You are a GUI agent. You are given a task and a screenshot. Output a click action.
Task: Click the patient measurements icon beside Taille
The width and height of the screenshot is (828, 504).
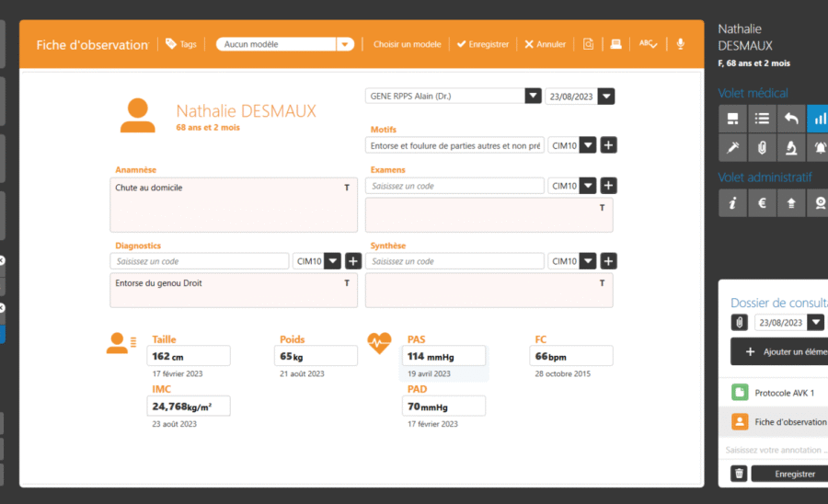point(121,343)
